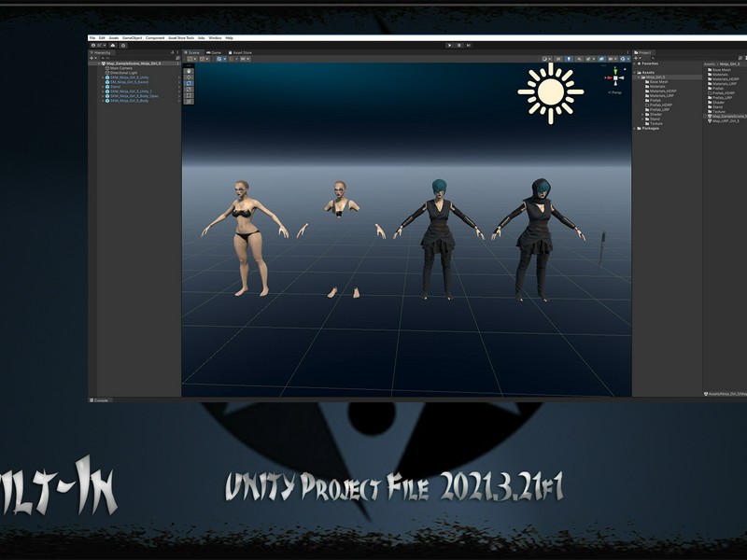This screenshot has width=747, height=560.
Task: Click the Play button
Action: pos(449,45)
